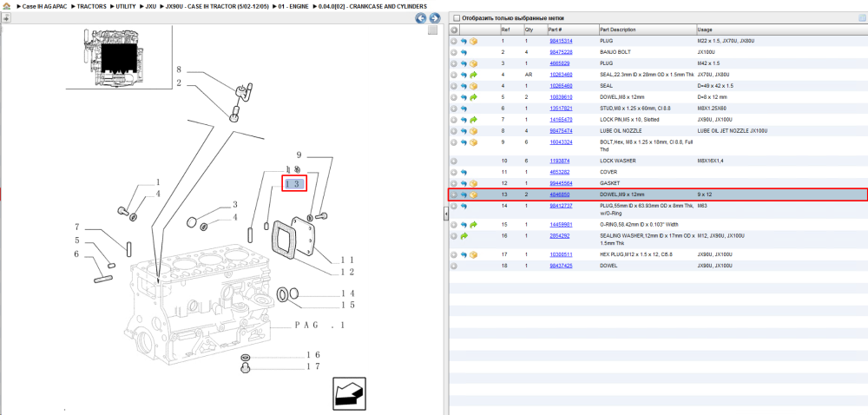Click the small square icon below the navigation arrows
868x415 pixels.
(434, 30)
